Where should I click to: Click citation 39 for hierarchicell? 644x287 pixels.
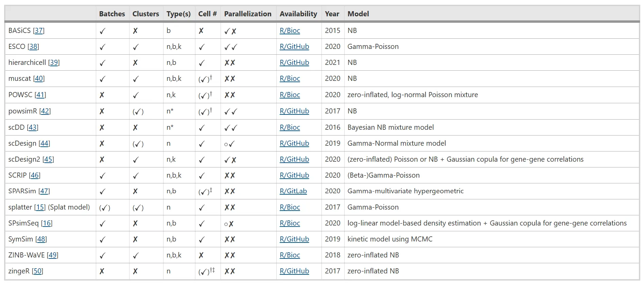click(54, 62)
